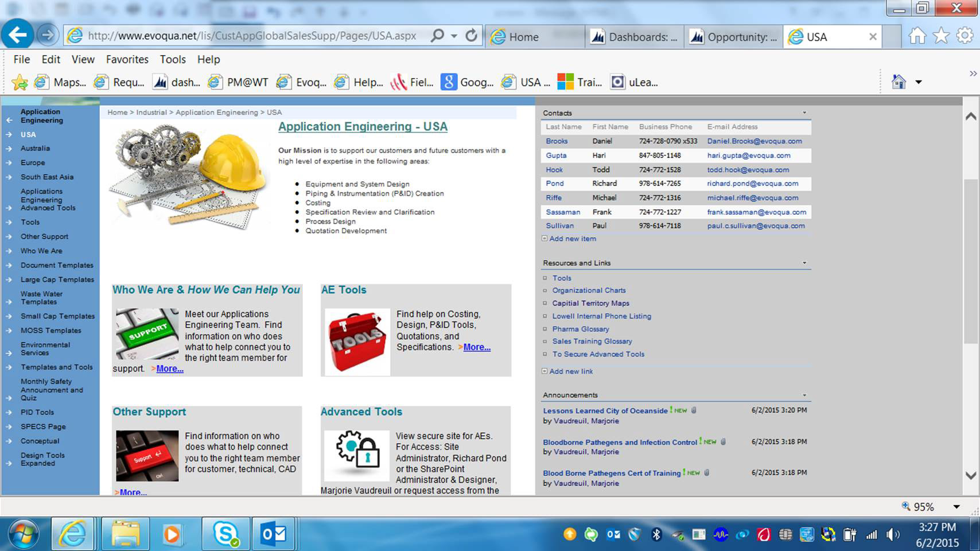
Task: Switch to the Dashboards browser tab
Action: pos(634,37)
